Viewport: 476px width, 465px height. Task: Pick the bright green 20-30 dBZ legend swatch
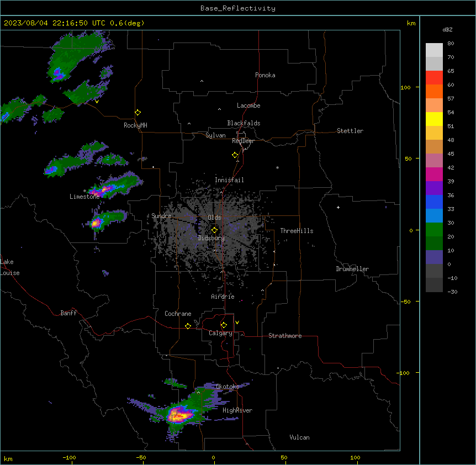point(434,230)
